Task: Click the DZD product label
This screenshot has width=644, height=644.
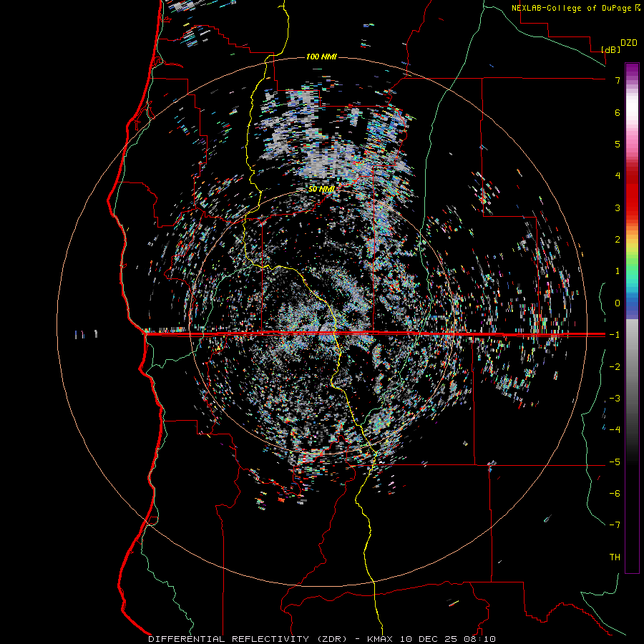Action: click(629, 43)
